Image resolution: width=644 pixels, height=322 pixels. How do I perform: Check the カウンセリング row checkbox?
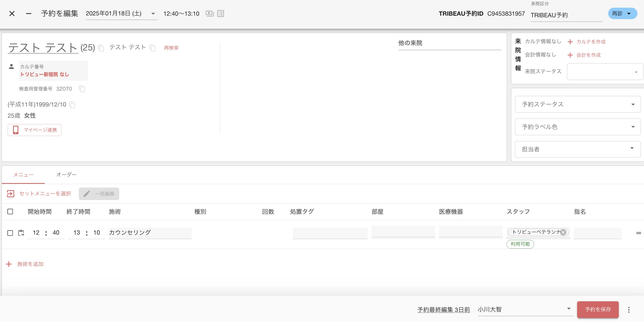coord(10,233)
